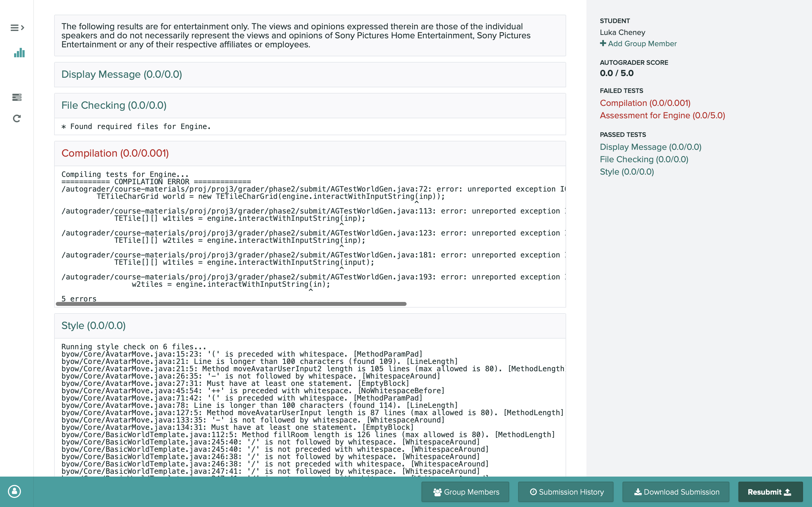
Task: Open the Group Members dialog
Action: click(465, 492)
